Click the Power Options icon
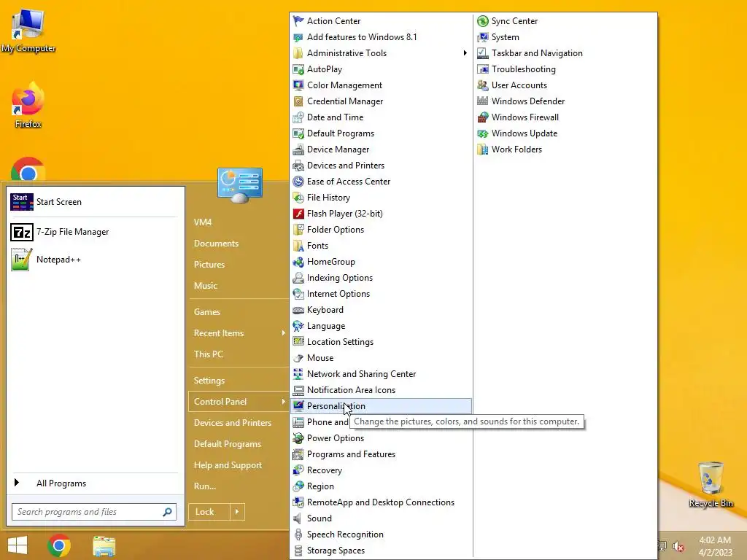 click(x=298, y=438)
